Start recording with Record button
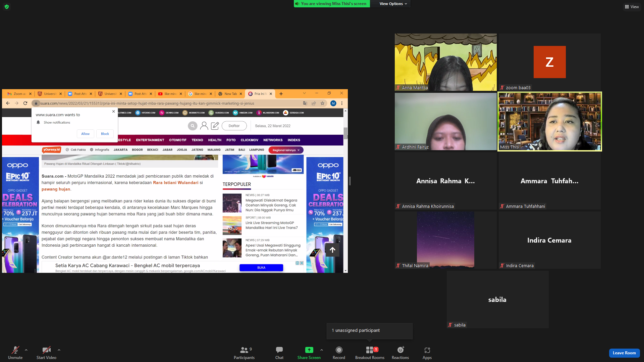 coord(339,353)
